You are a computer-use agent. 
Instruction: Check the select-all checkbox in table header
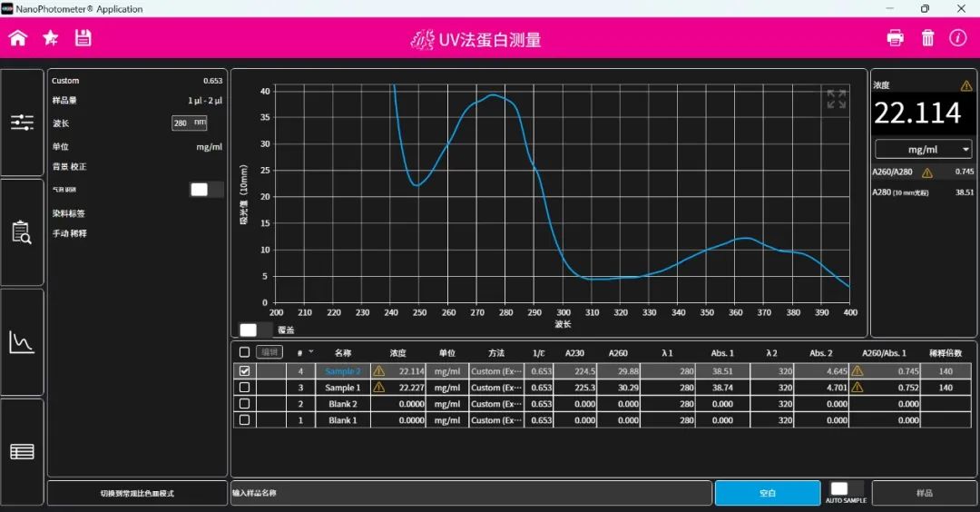click(x=244, y=352)
